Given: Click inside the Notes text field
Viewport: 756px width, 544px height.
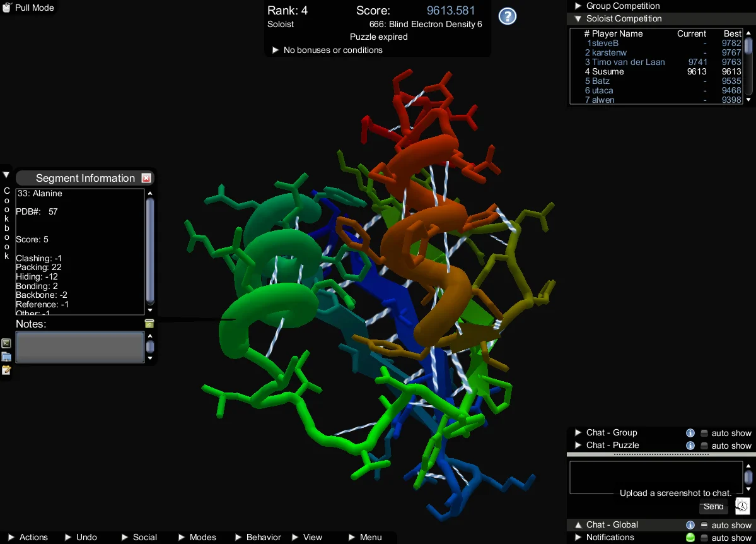Looking at the screenshot, I should click(79, 347).
